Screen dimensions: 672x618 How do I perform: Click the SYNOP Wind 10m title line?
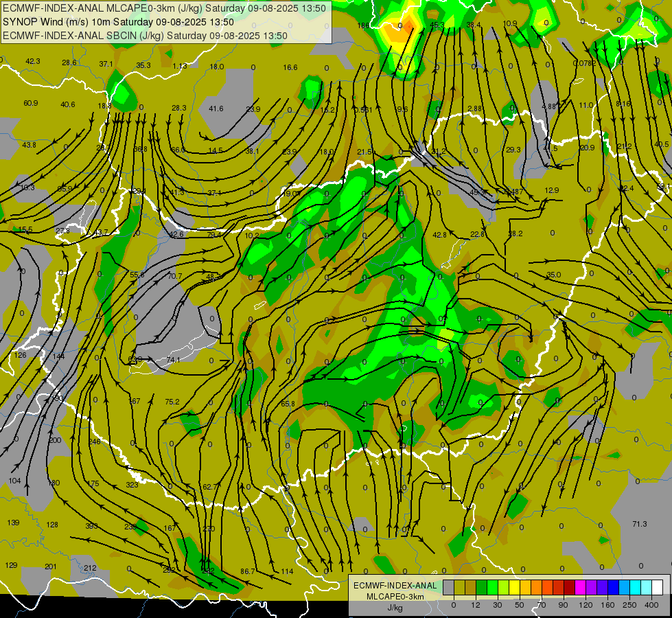118,22
